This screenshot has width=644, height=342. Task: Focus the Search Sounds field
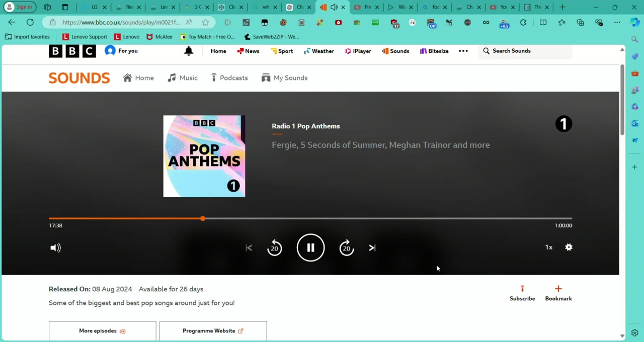click(525, 51)
